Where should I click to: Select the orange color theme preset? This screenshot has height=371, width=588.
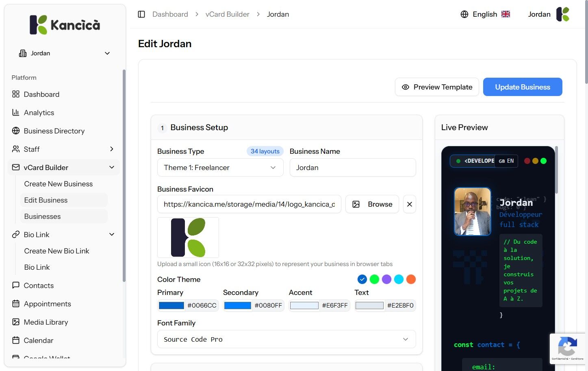pos(411,279)
